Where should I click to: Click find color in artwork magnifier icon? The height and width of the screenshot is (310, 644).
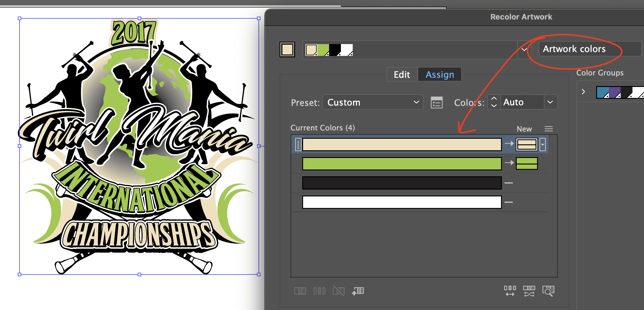click(548, 291)
